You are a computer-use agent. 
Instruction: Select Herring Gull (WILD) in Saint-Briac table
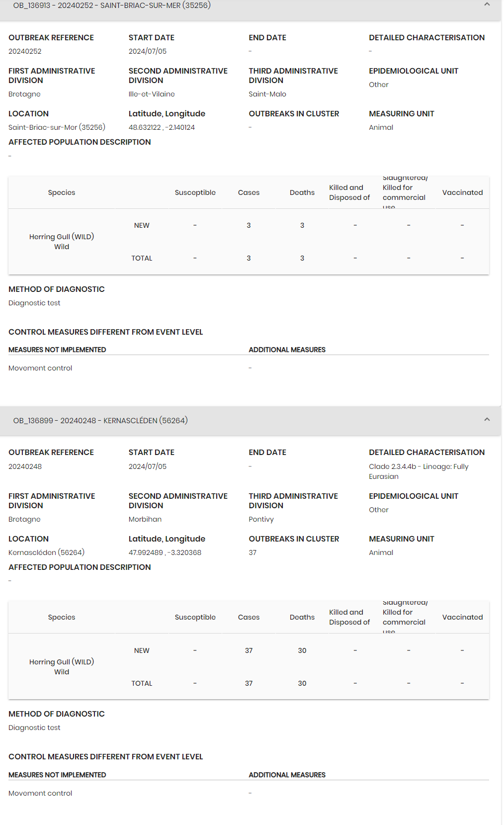[x=62, y=237]
